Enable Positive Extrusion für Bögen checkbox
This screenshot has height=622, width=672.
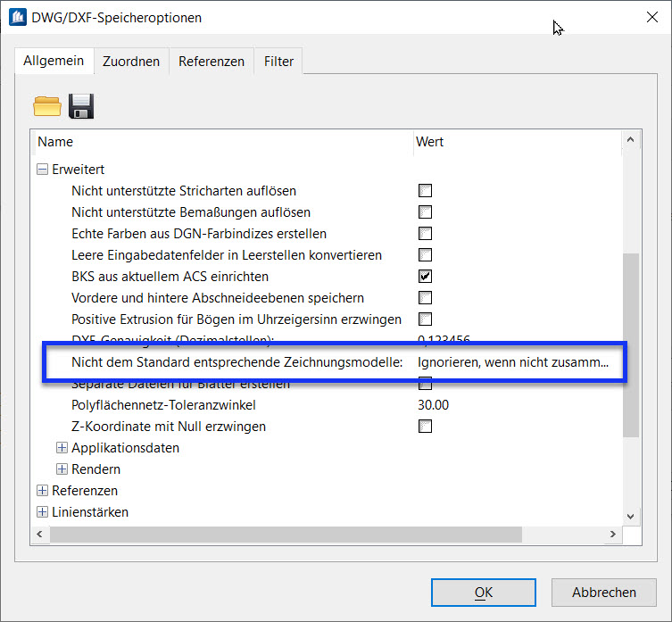pyautogui.click(x=425, y=319)
